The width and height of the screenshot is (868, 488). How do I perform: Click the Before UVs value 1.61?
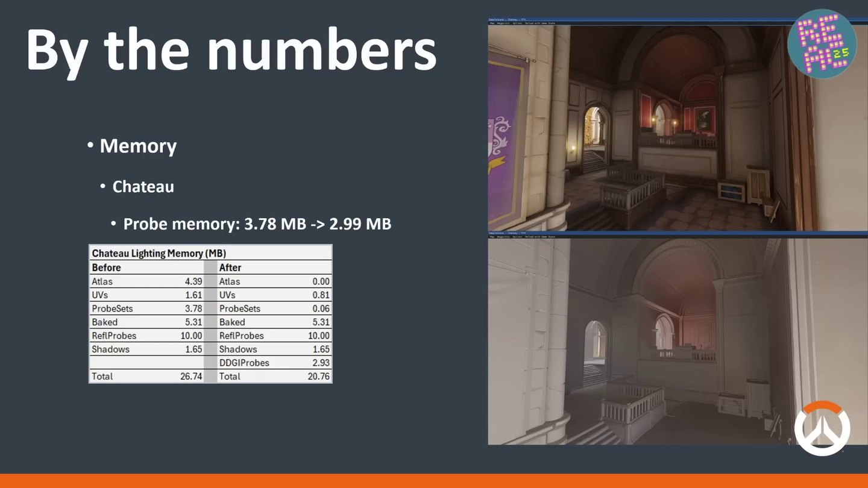coord(193,295)
